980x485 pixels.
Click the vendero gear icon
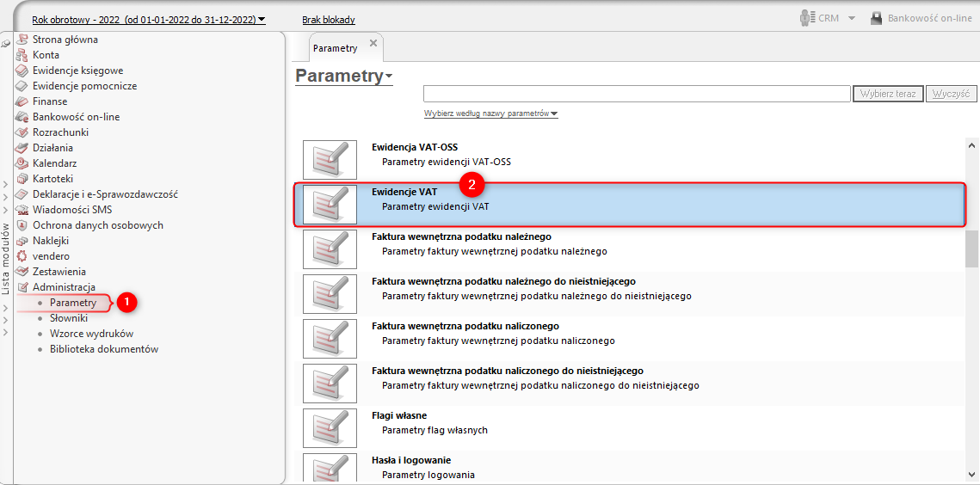22,256
